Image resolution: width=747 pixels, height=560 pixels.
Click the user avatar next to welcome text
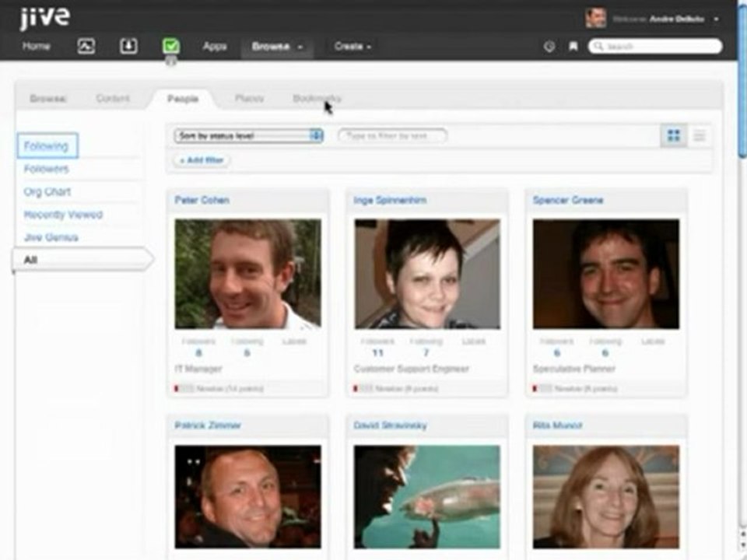click(x=595, y=18)
